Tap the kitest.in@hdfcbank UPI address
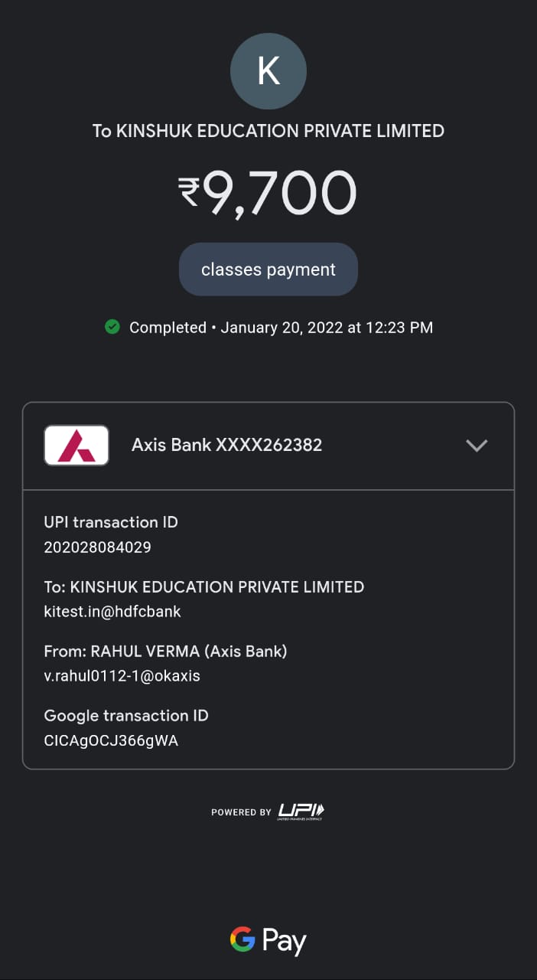The height and width of the screenshot is (980, 537). point(112,612)
